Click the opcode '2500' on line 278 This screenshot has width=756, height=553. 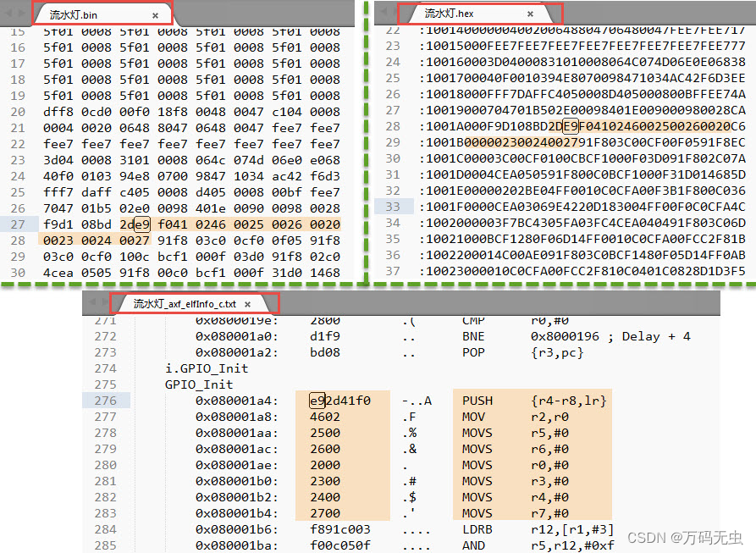[x=325, y=433]
